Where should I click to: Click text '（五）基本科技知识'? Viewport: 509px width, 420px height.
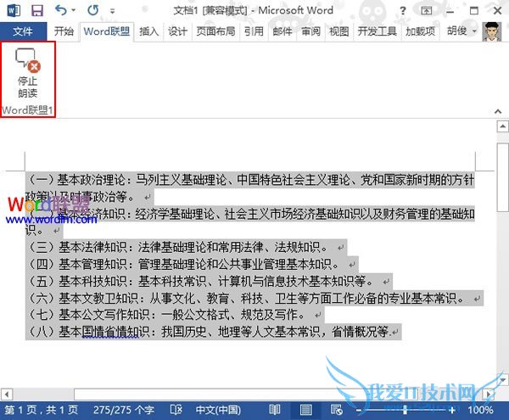77,281
